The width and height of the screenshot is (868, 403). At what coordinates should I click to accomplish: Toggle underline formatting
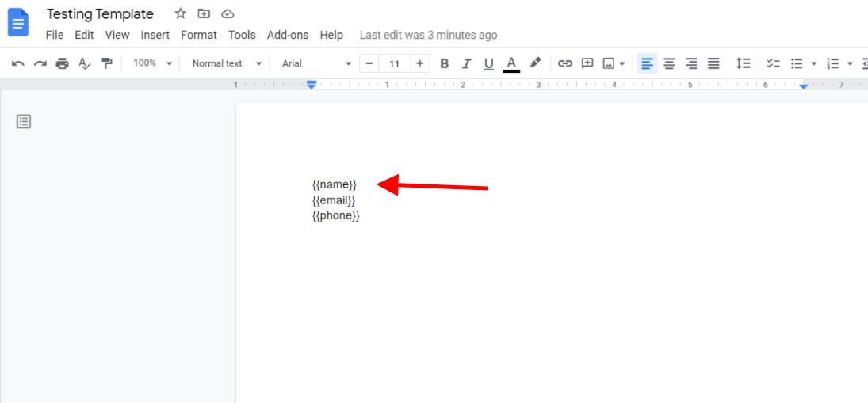click(x=488, y=63)
